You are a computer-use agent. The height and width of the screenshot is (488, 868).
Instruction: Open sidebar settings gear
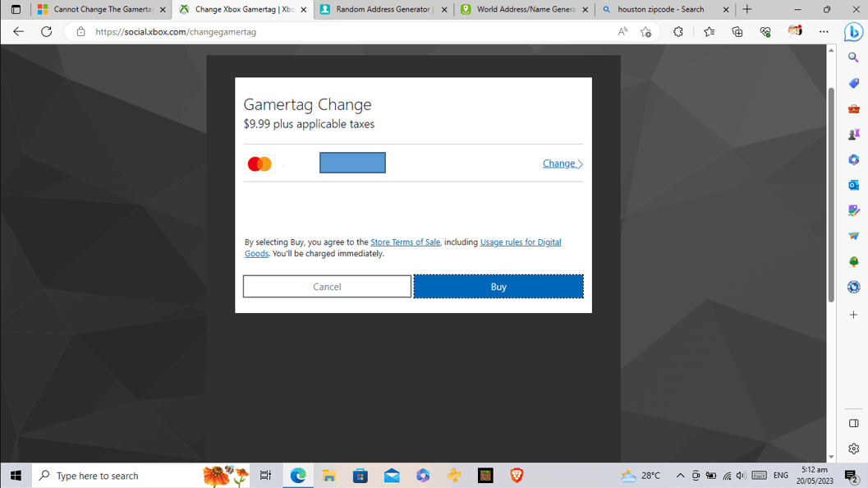(853, 449)
